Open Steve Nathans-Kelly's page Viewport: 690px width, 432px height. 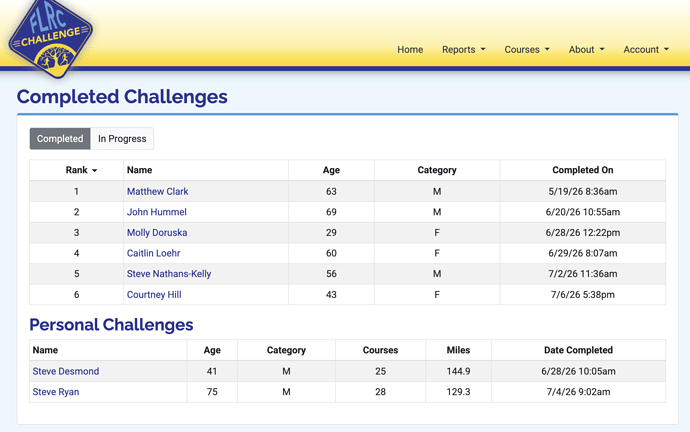click(169, 274)
